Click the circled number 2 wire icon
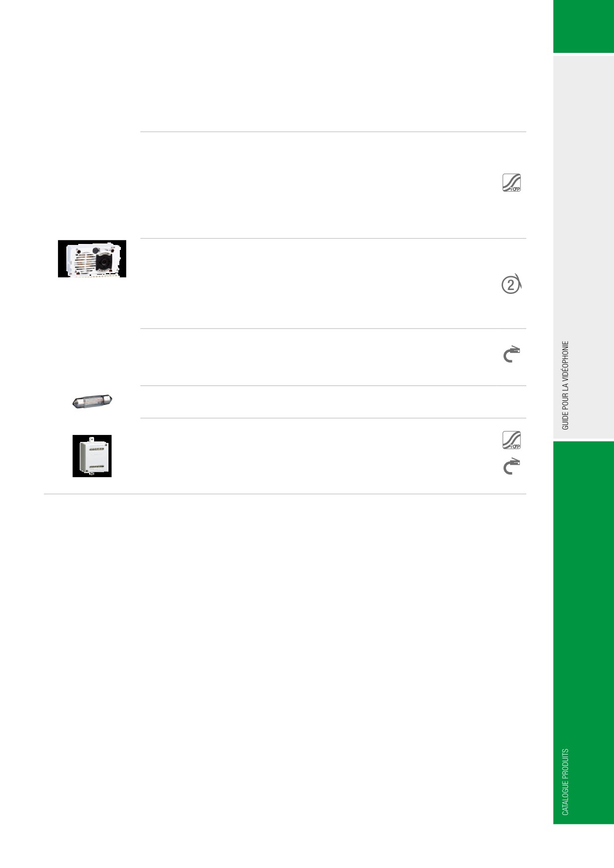 click(x=512, y=284)
